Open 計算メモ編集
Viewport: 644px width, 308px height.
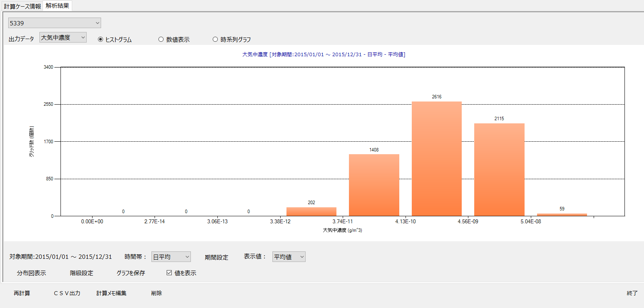[x=111, y=293]
